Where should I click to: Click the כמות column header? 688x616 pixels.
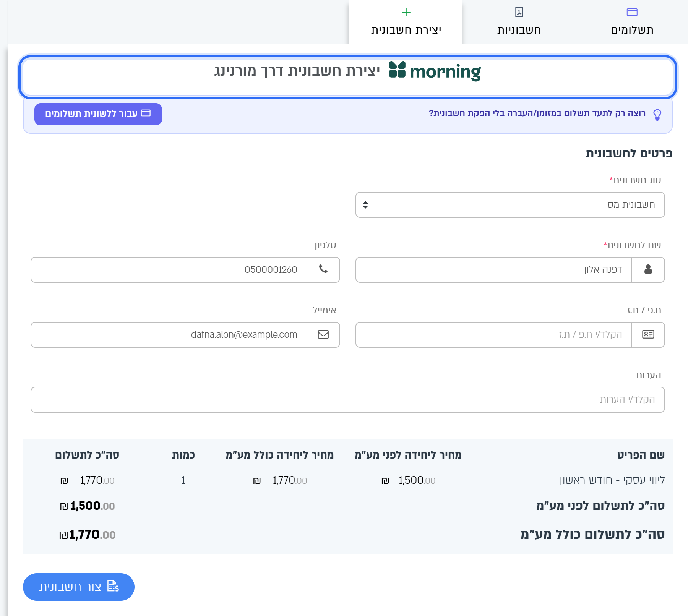[183, 455]
